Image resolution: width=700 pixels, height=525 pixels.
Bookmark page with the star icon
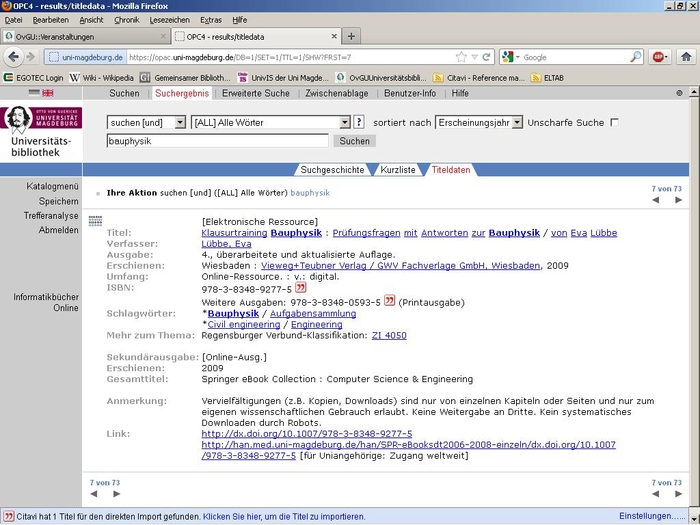pyautogui.click(x=461, y=57)
